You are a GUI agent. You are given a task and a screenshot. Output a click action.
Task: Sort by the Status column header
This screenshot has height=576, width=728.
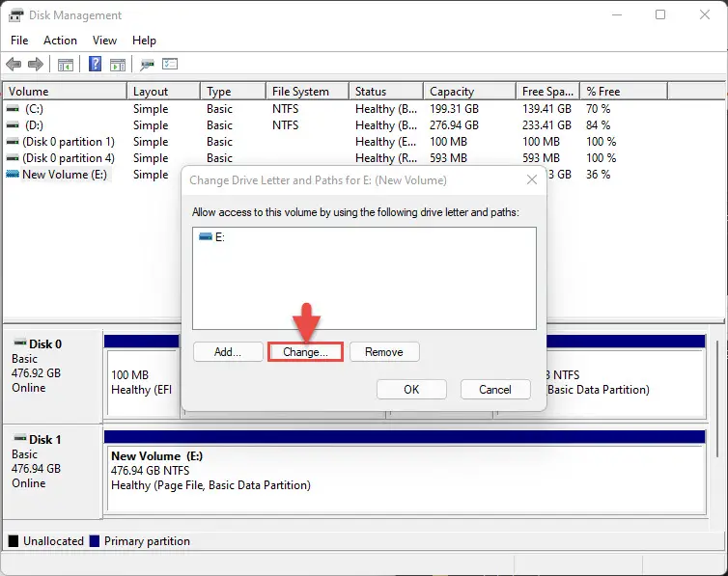pyautogui.click(x=386, y=92)
